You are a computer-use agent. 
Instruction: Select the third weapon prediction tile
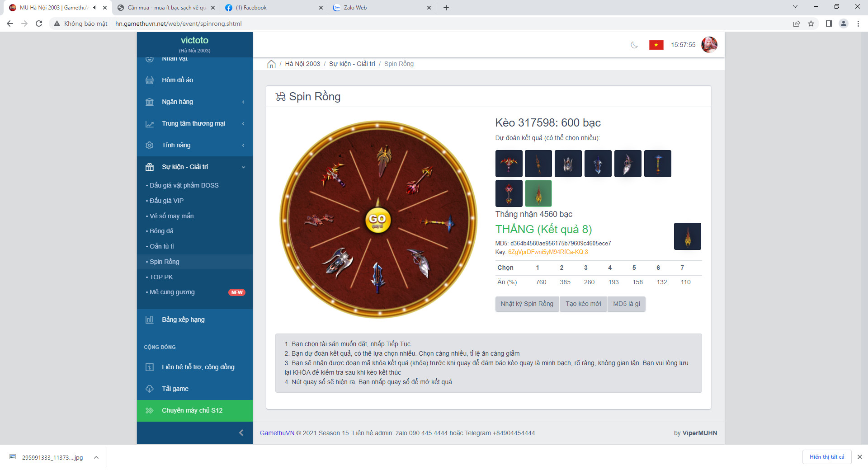click(568, 164)
